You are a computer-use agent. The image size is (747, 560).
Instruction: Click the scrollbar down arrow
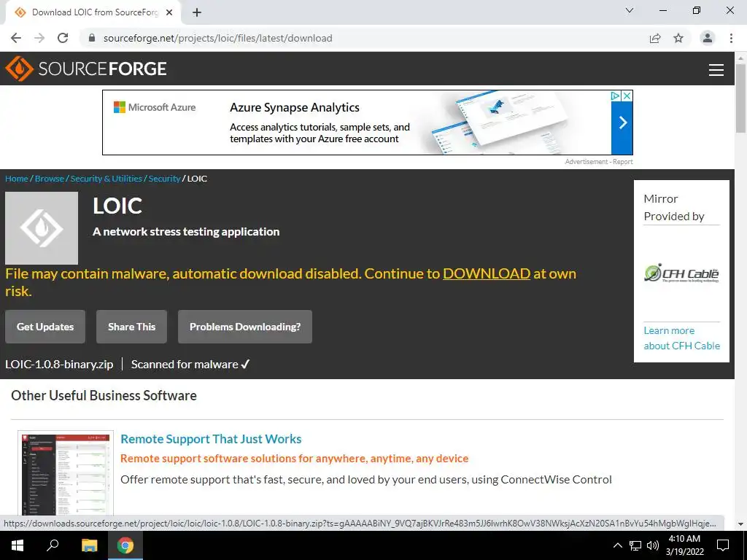click(x=741, y=524)
